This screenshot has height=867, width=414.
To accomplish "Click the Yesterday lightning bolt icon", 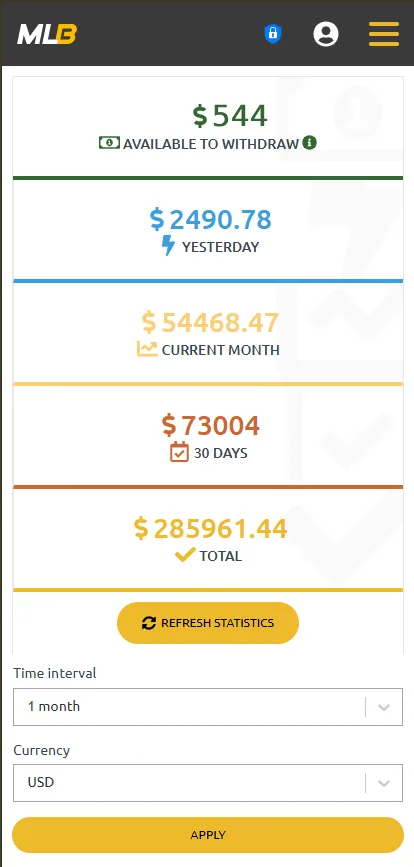I will (168, 246).
